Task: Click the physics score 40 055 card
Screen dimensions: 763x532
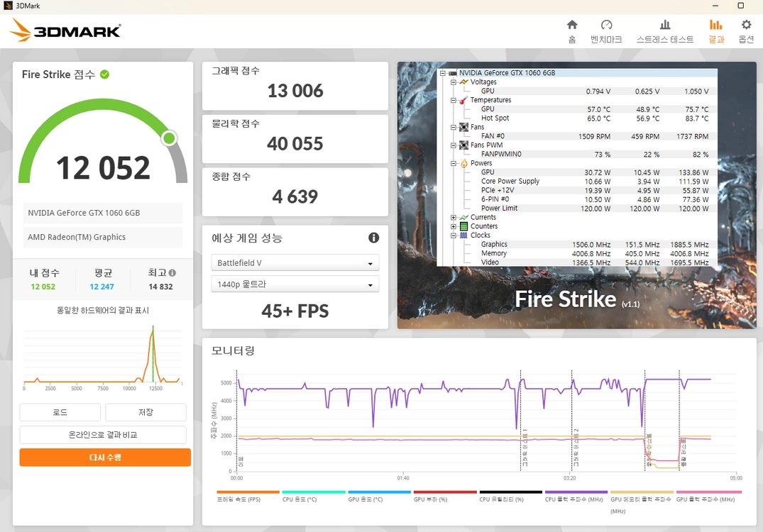Action: point(295,139)
